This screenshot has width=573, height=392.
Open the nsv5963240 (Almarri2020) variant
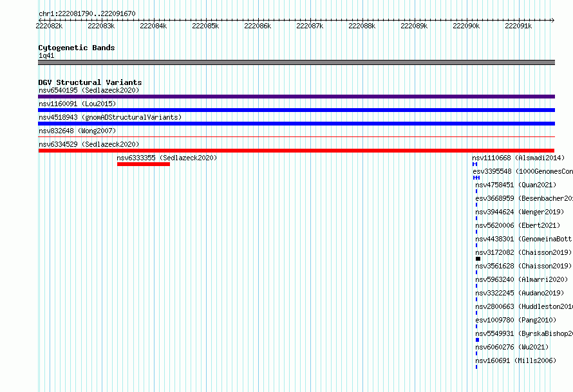pos(521,279)
